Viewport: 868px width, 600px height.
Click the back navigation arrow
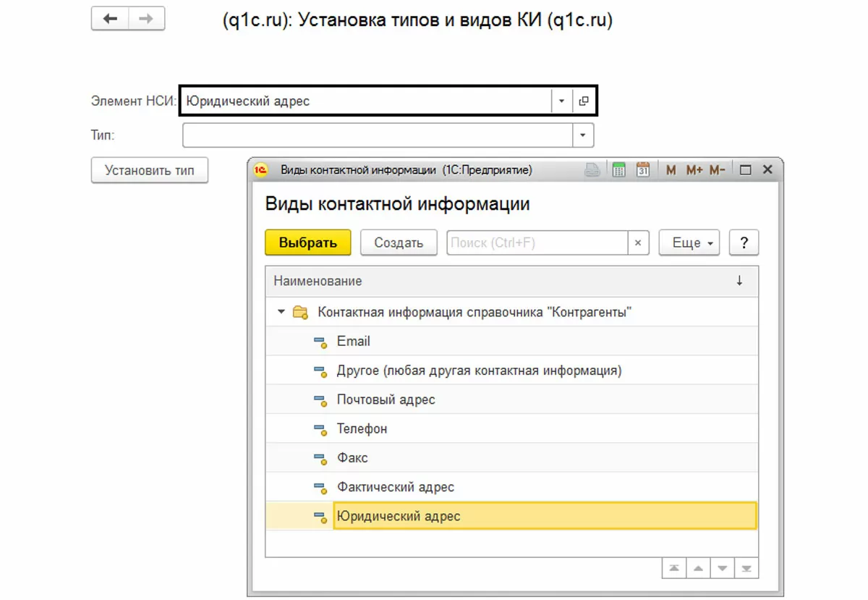(110, 19)
